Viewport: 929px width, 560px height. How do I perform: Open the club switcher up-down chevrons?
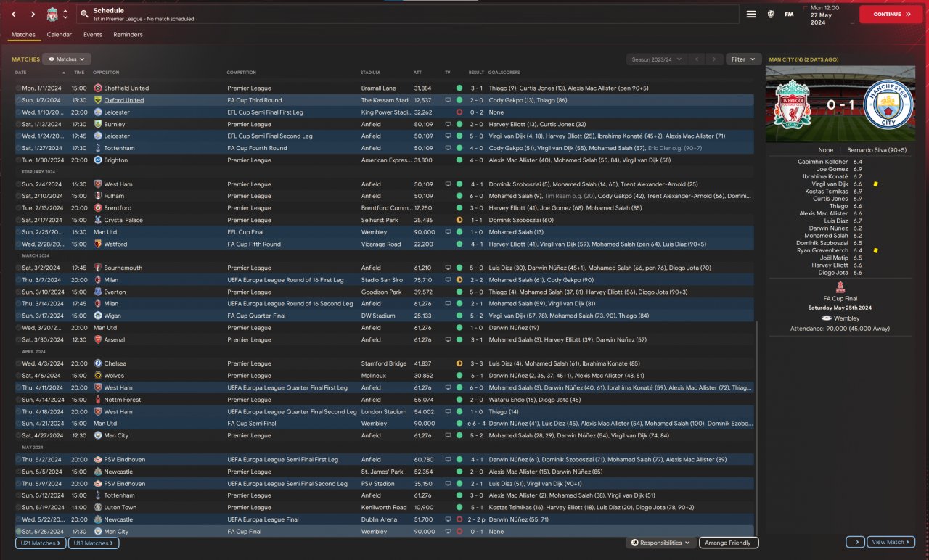coord(65,14)
